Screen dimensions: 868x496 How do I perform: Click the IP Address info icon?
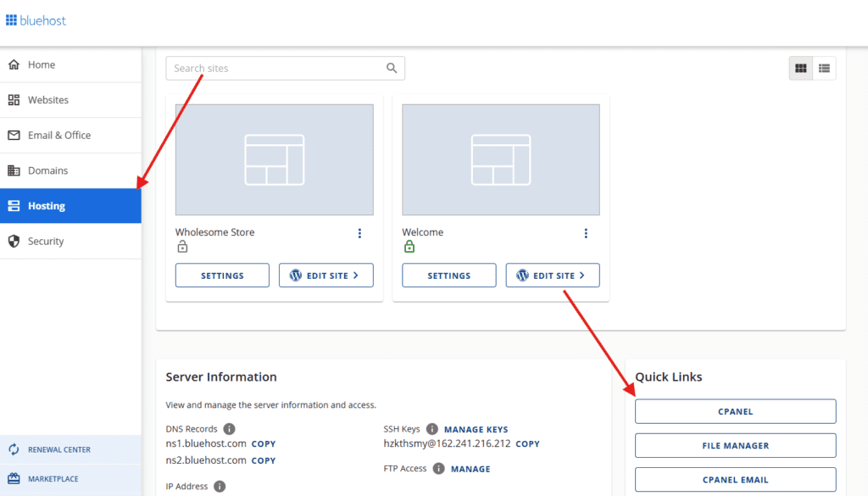click(x=220, y=487)
